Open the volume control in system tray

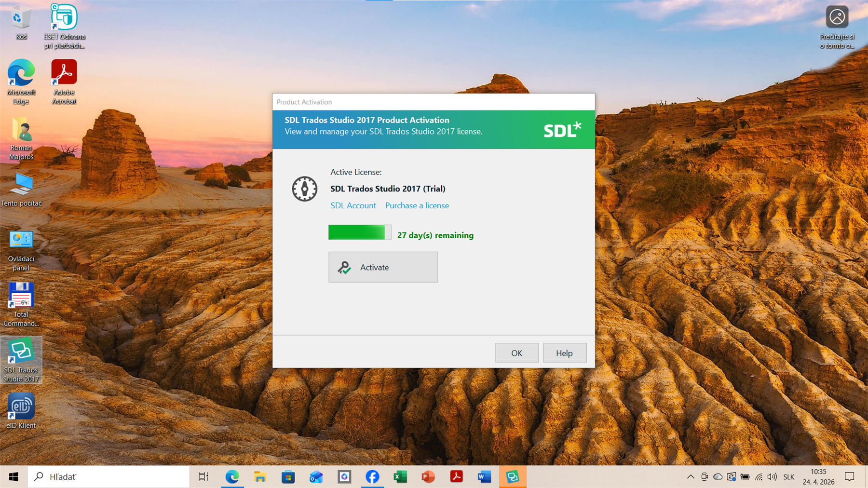772,476
